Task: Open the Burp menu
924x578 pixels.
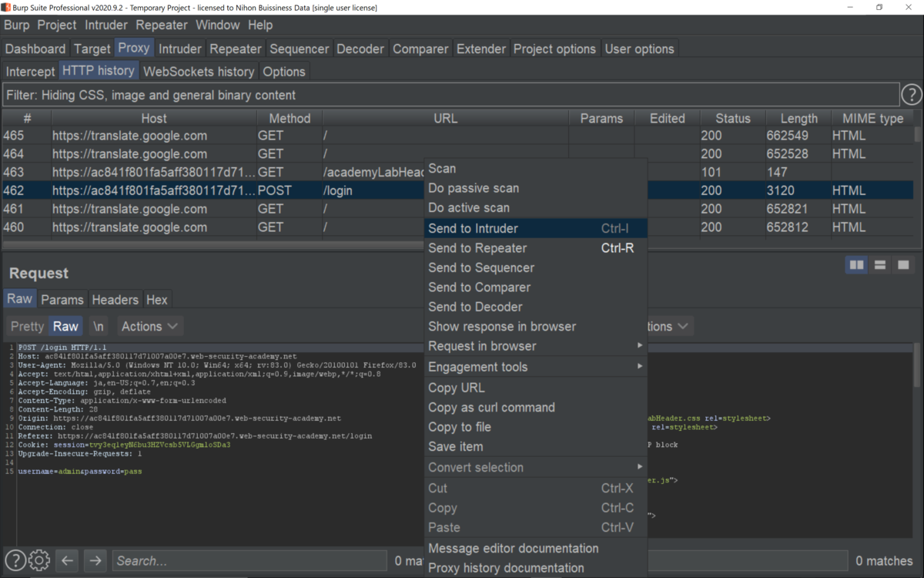Action: click(16, 25)
